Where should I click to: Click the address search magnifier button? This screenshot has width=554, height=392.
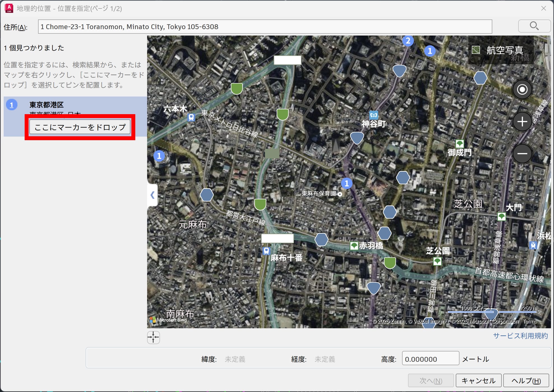tap(534, 26)
